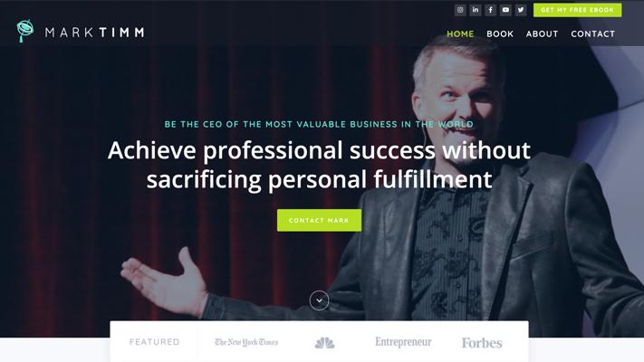Select the HOME navigation item

point(460,34)
